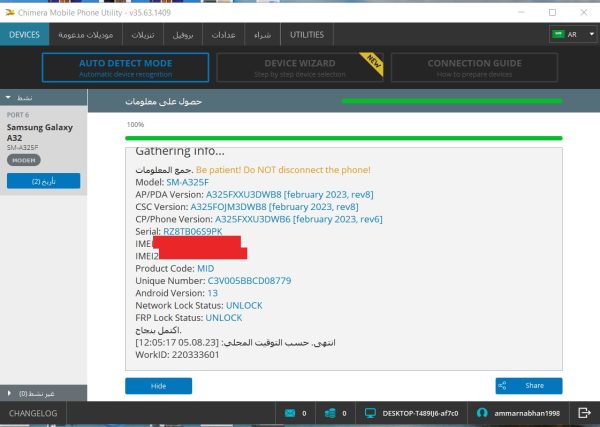
Task: Open the تاريخ (2) history button
Action: [44, 181]
